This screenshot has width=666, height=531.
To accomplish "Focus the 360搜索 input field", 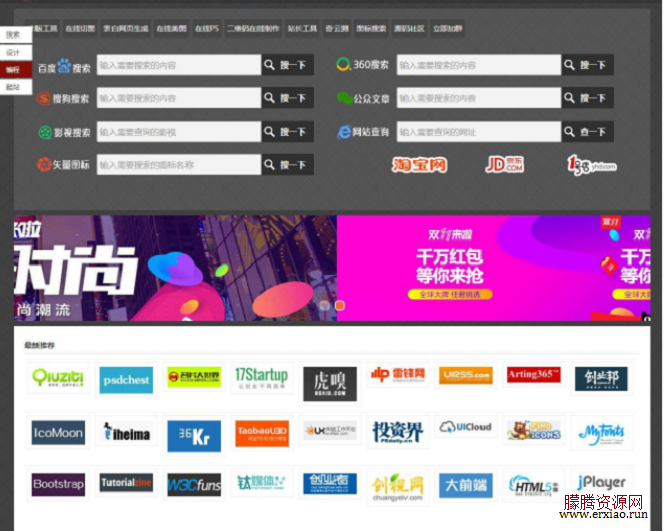I will coord(479,65).
